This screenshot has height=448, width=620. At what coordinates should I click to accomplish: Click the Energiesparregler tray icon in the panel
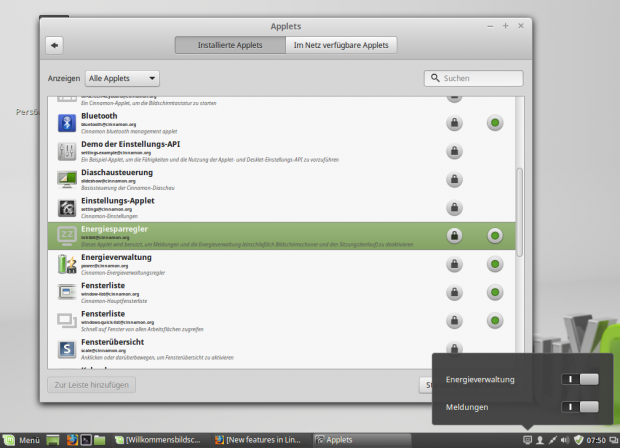(527, 440)
